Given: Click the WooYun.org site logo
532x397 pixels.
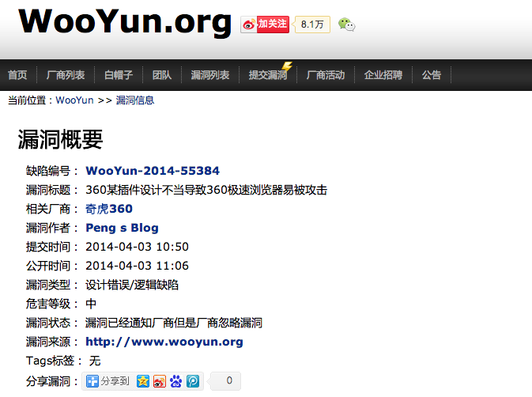Looking at the screenshot, I should pos(125,22).
